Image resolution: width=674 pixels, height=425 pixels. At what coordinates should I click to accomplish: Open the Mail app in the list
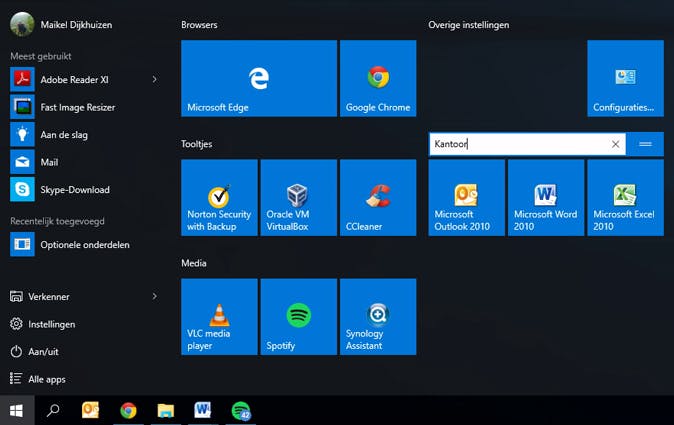(86, 162)
